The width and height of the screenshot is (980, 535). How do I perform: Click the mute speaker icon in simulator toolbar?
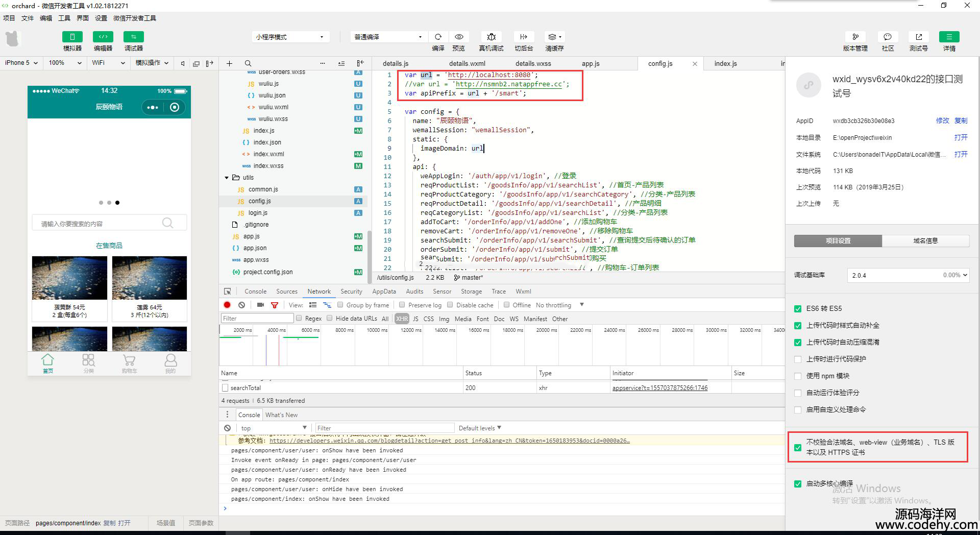click(183, 63)
